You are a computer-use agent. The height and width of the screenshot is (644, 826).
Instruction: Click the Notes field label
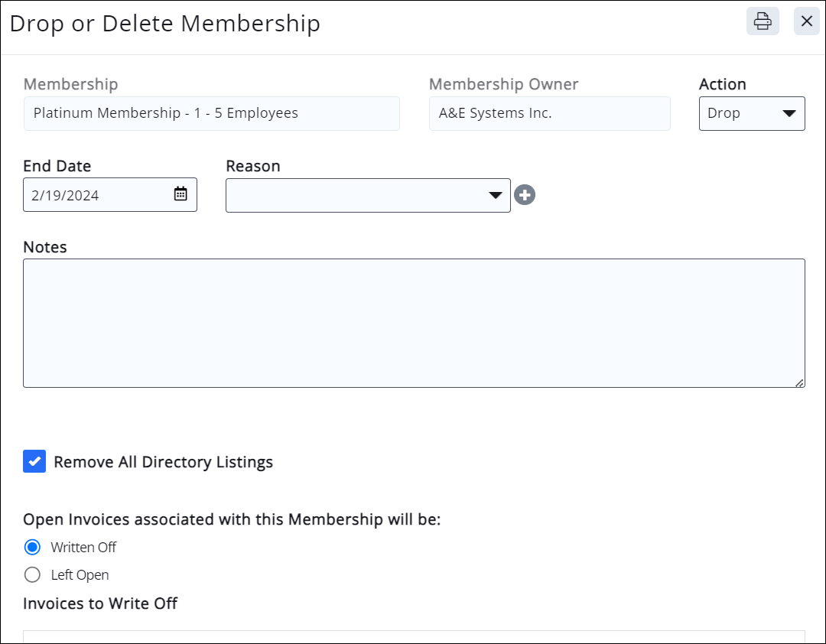point(45,247)
